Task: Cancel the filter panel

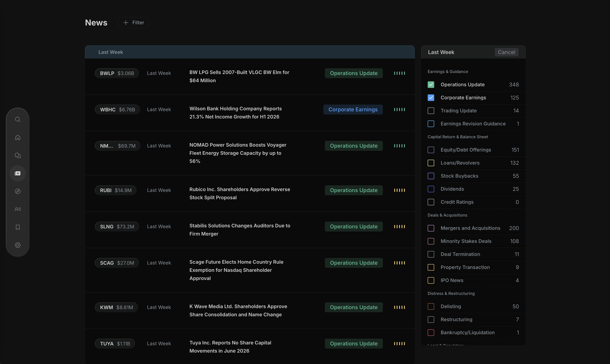Action: tap(506, 52)
